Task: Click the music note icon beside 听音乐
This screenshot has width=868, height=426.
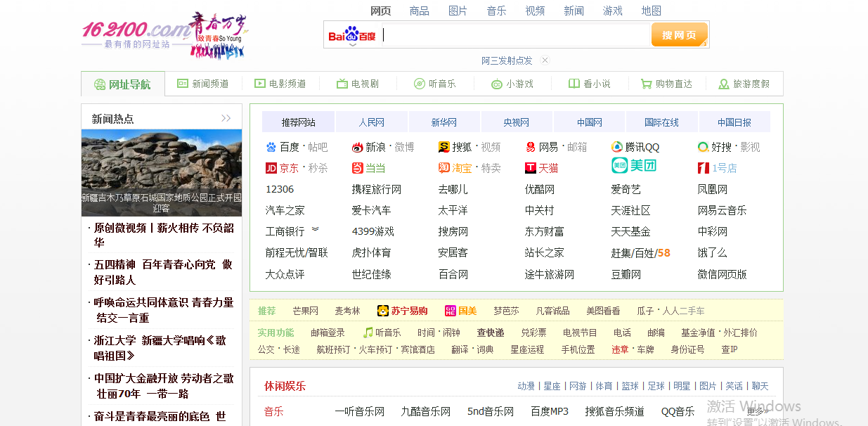Action: coord(368,331)
